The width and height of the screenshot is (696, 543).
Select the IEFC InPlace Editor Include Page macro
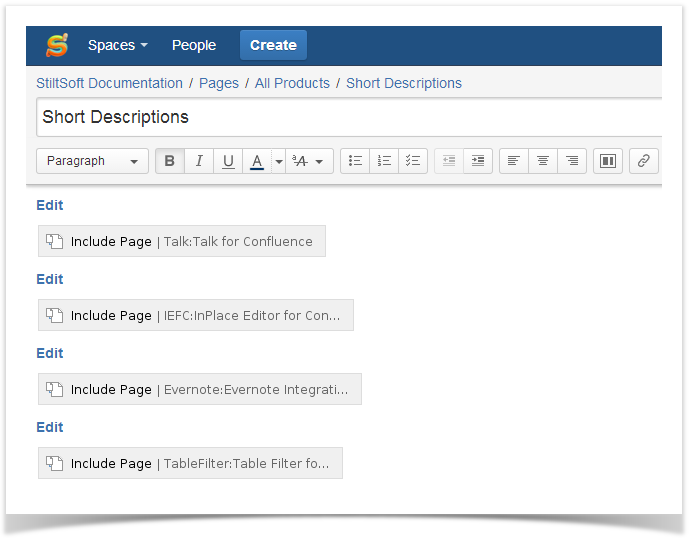coord(196,315)
